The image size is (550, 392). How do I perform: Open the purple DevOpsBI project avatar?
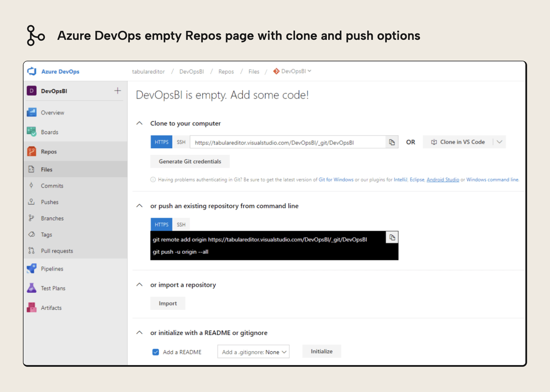click(32, 91)
